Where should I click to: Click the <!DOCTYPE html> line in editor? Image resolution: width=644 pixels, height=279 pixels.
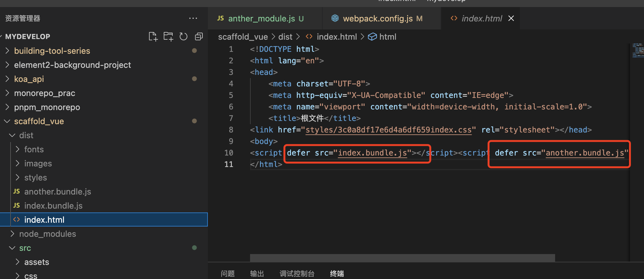(x=285, y=49)
